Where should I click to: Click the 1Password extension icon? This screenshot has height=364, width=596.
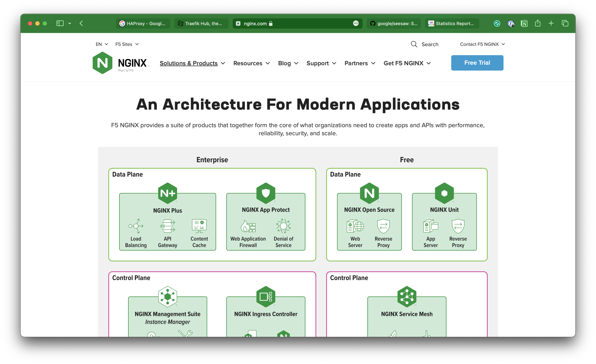pyautogui.click(x=511, y=23)
